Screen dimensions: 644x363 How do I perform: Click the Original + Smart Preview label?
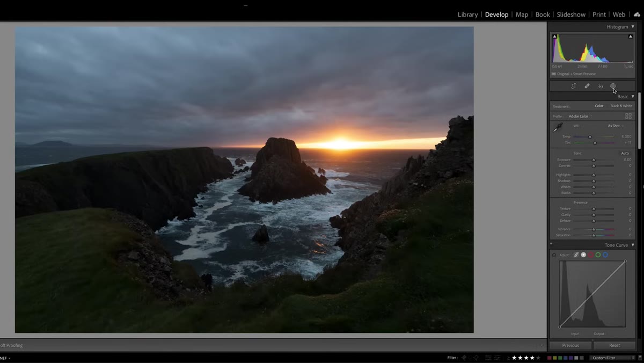point(576,74)
